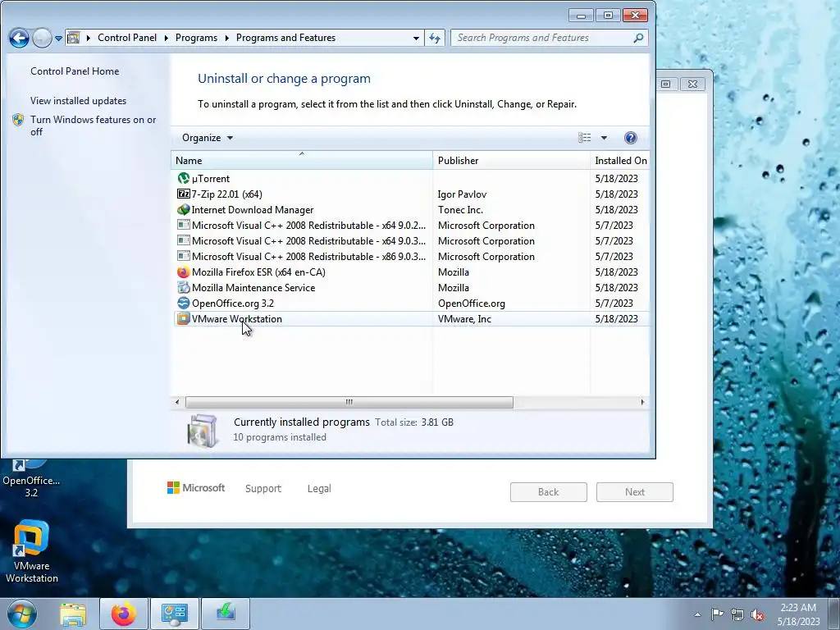Click the Microsoft logo in background window

click(196, 488)
